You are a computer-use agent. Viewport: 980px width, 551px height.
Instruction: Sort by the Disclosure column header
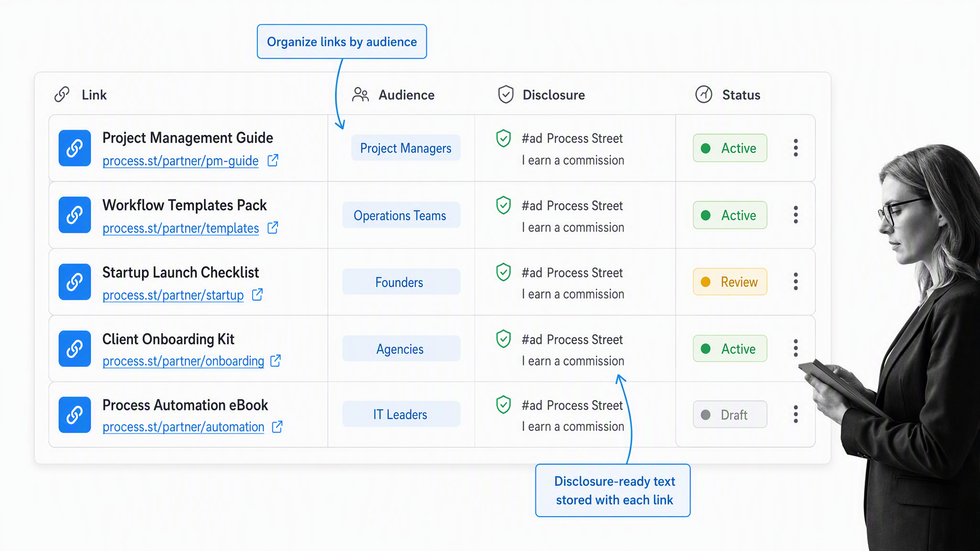[554, 95]
